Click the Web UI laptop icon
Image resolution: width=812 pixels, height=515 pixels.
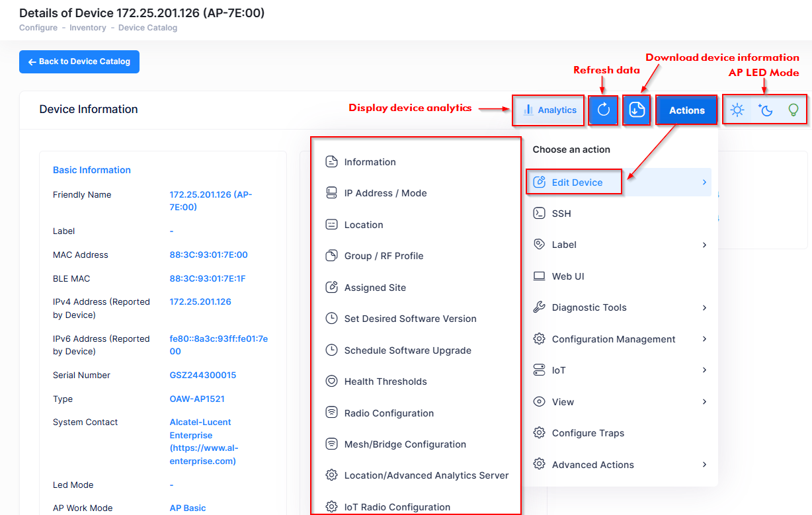[539, 276]
